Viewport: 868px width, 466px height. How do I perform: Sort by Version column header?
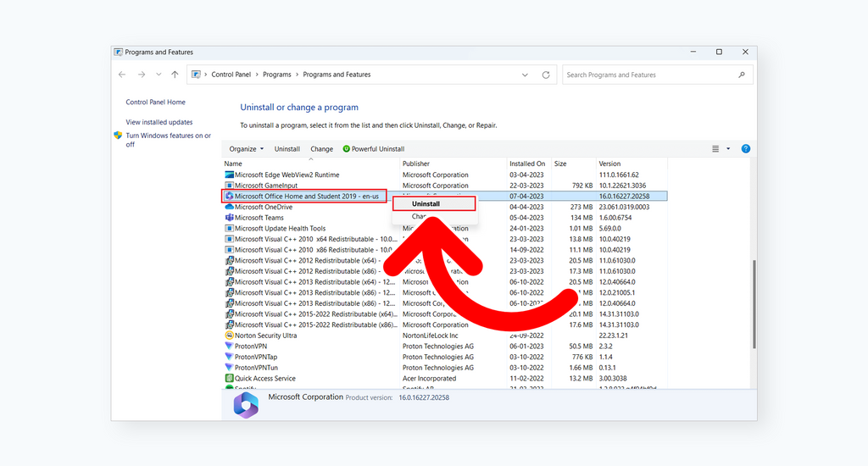609,164
